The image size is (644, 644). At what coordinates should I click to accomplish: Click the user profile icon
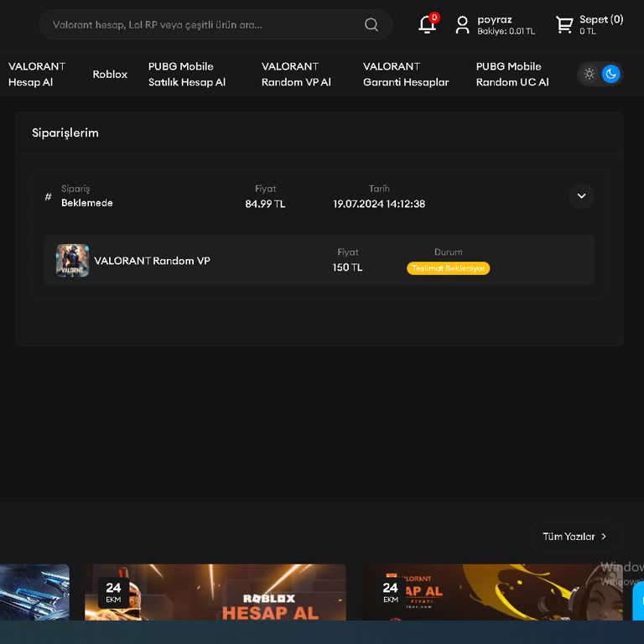(462, 25)
